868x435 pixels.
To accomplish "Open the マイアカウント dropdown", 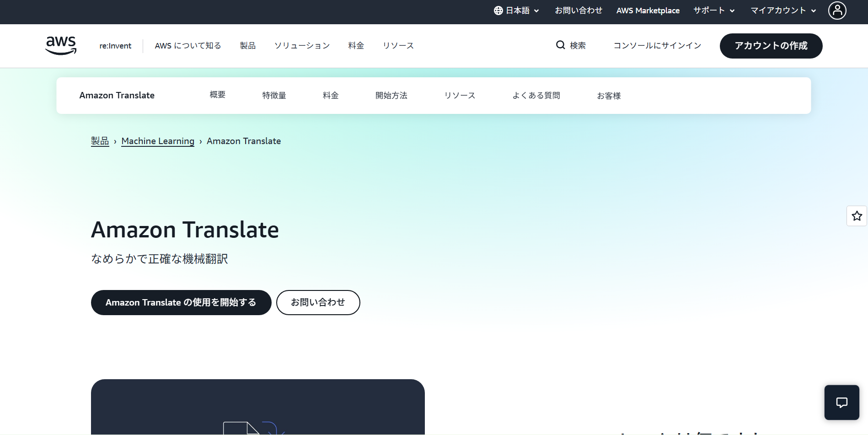I will (x=782, y=10).
